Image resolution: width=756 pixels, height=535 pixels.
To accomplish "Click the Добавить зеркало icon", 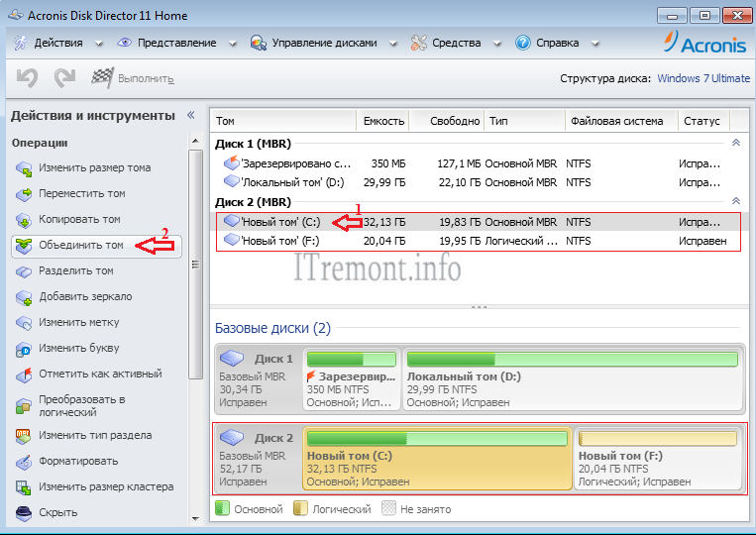I will pos(24,298).
